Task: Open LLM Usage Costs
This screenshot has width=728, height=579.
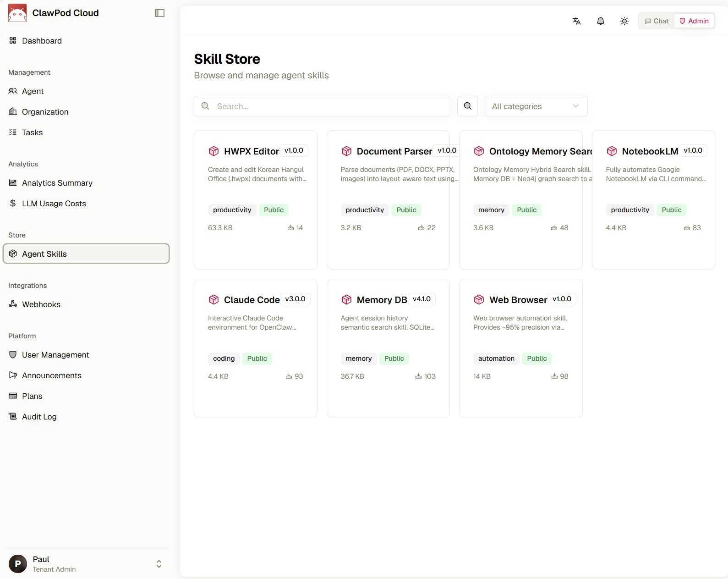Action: [x=86, y=204]
